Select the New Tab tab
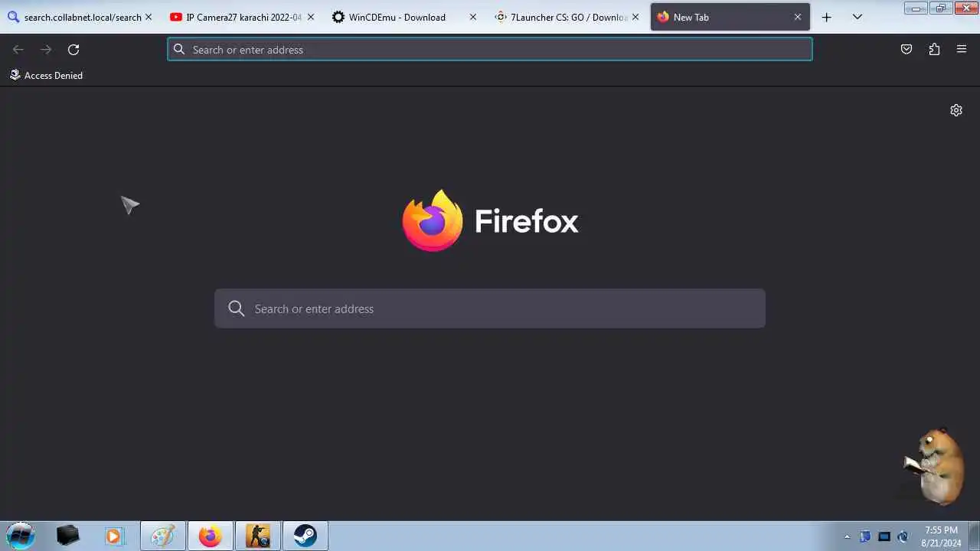980x551 pixels. 730,17
